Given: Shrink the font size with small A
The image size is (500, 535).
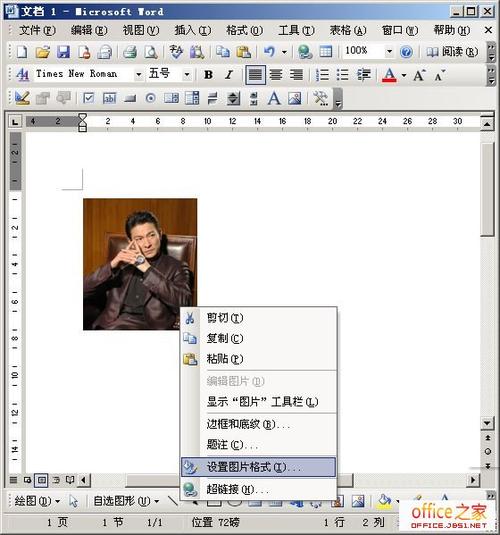Looking at the screenshot, I should coord(440,75).
